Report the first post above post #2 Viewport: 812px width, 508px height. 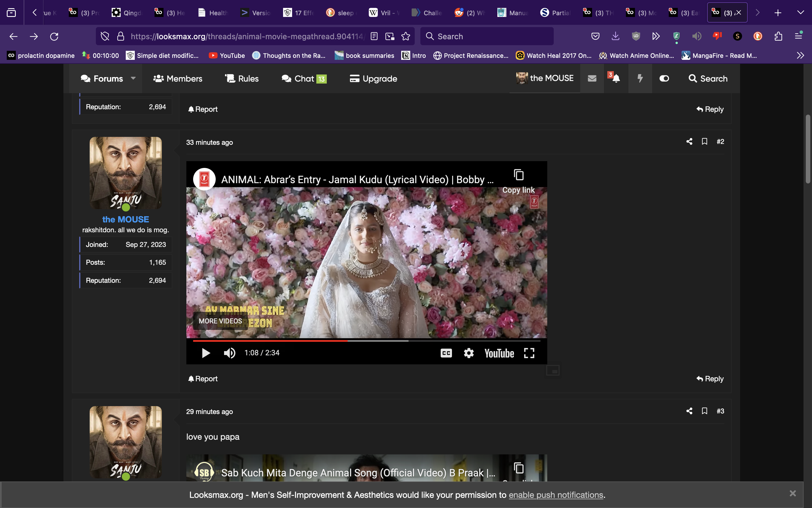[x=203, y=109]
